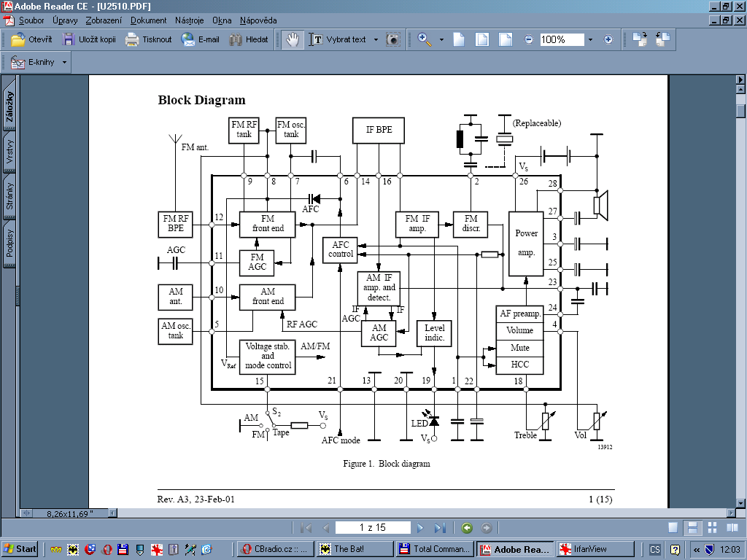Open the Zobrazení menu
Viewport: 747px width, 560px height.
click(x=104, y=20)
